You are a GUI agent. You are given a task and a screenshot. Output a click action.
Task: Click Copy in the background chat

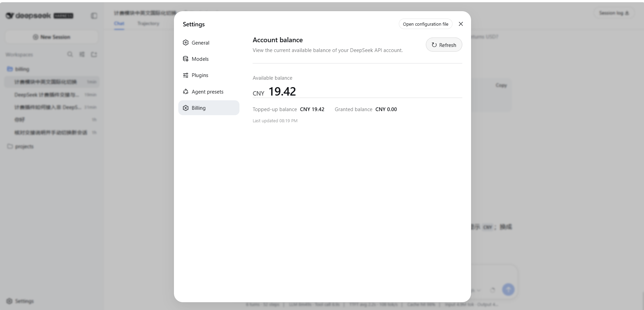pyautogui.click(x=501, y=85)
